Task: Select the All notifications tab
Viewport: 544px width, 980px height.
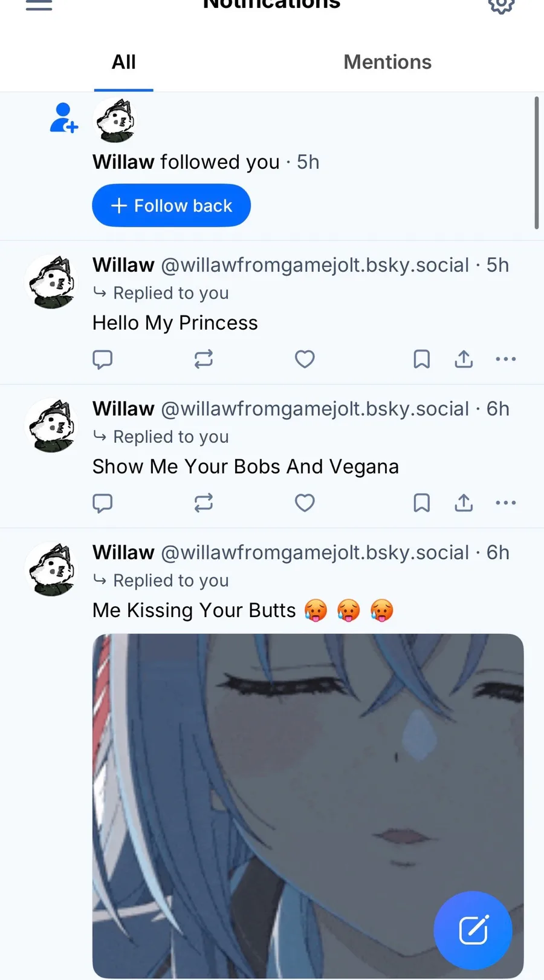Action: pyautogui.click(x=124, y=62)
